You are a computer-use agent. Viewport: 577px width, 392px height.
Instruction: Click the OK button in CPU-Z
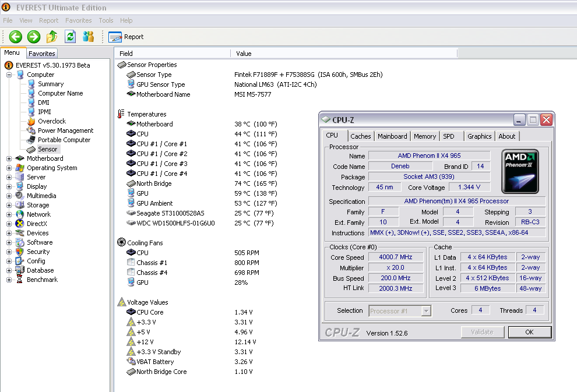(x=530, y=332)
